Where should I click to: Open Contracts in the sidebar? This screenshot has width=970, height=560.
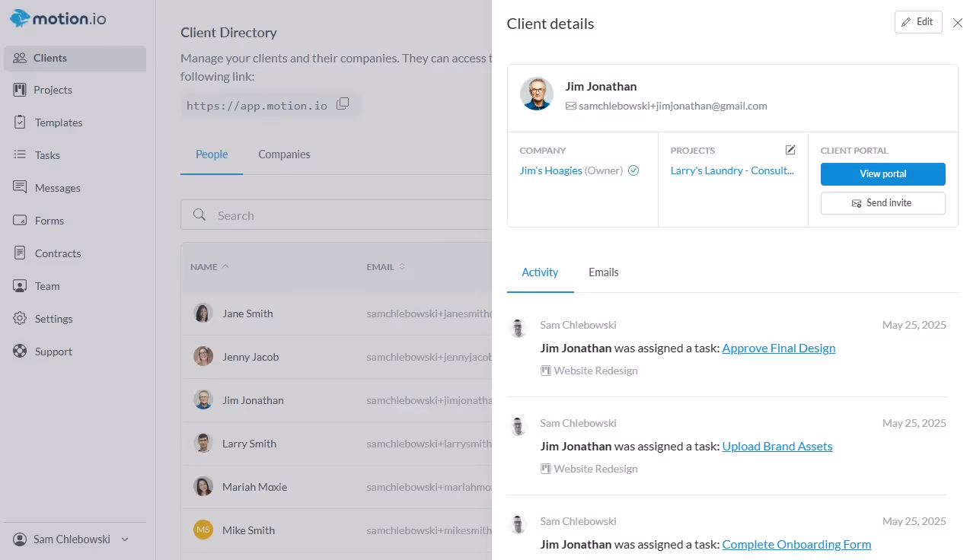(75, 253)
